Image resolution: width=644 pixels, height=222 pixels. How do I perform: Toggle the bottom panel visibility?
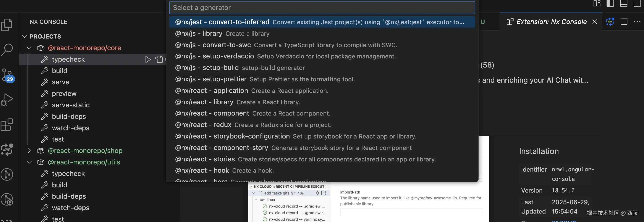pyautogui.click(x=623, y=3)
